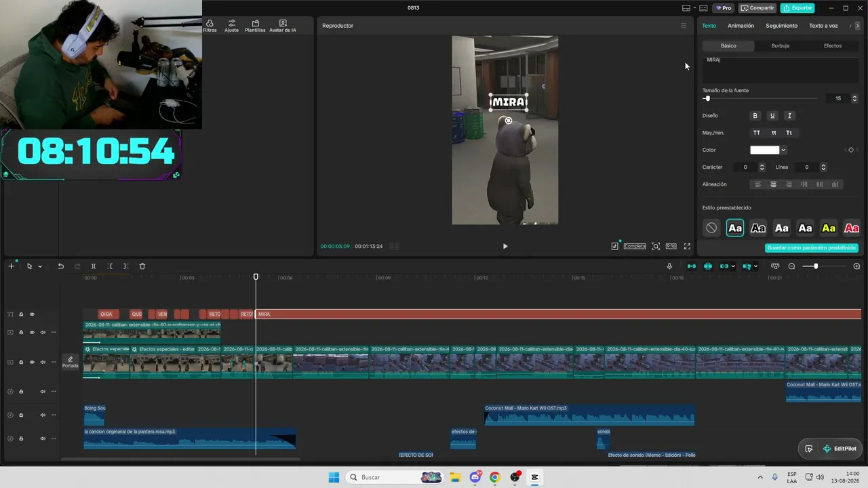
Task: Toggle visibility of the main video track
Action: point(32,362)
